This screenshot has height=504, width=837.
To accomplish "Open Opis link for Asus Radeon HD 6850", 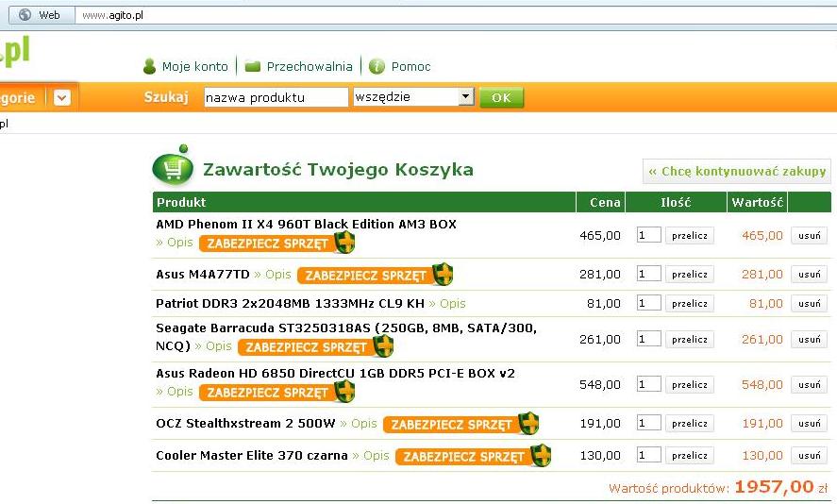I will click(175, 392).
